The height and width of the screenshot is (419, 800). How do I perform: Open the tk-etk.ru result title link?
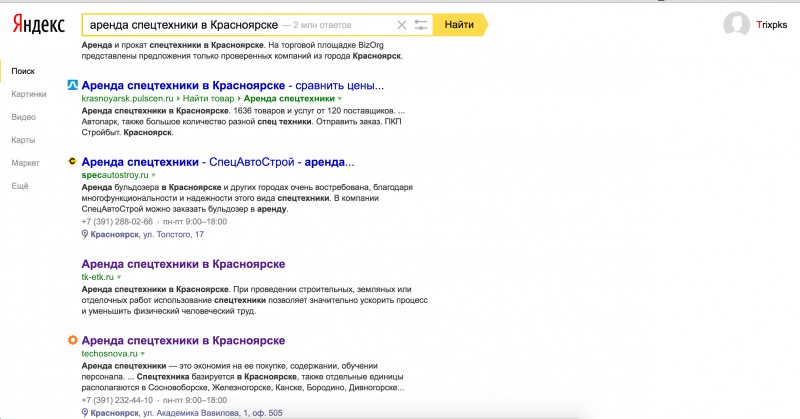click(x=183, y=262)
